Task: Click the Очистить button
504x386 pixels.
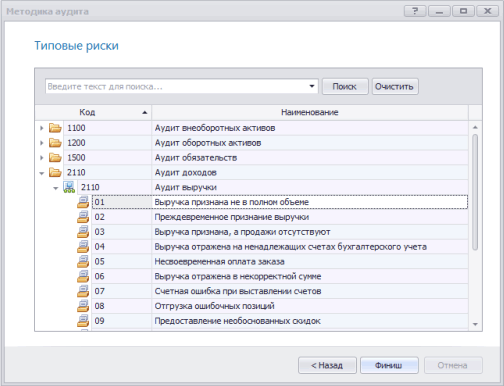Action: coord(395,87)
